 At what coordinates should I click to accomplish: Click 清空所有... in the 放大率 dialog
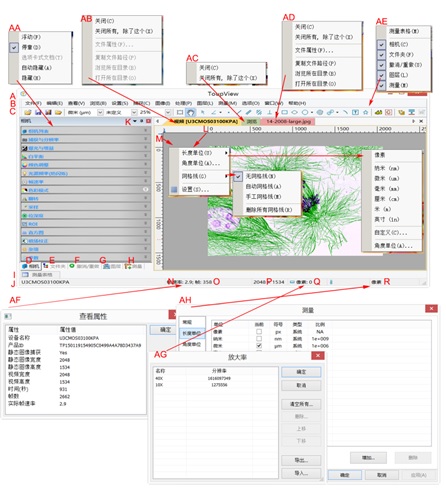pyautogui.click(x=301, y=404)
